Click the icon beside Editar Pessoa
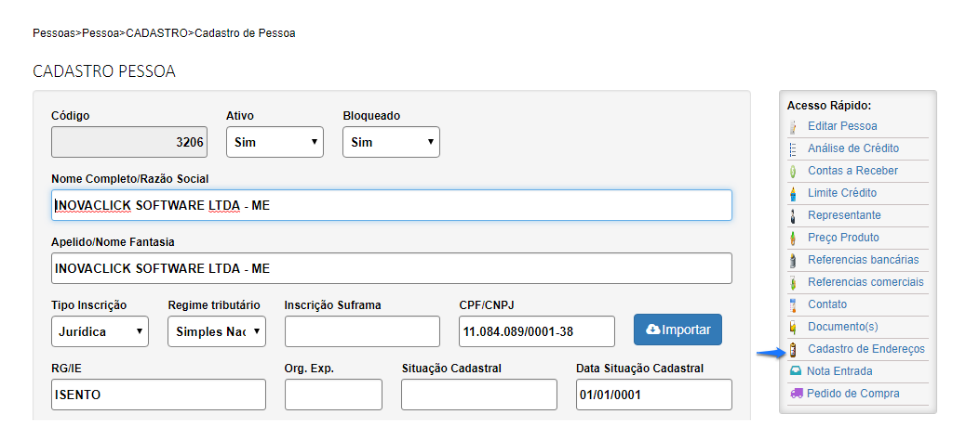 tap(793, 127)
